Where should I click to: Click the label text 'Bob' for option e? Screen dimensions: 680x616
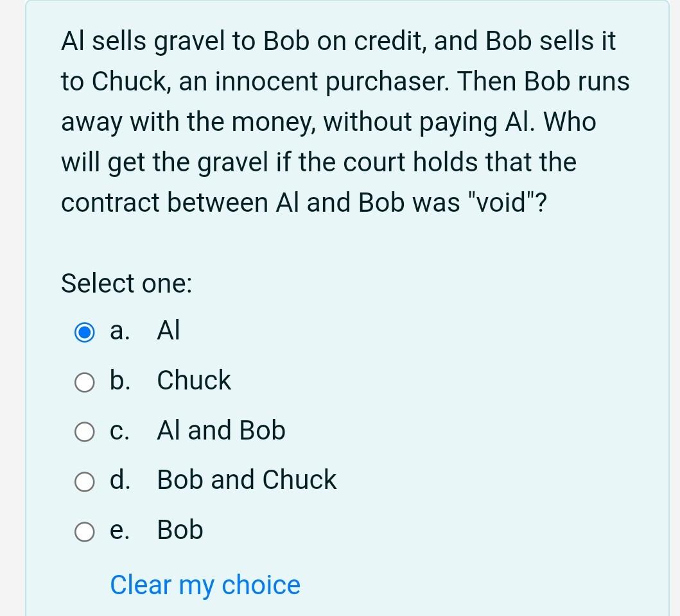tap(179, 529)
